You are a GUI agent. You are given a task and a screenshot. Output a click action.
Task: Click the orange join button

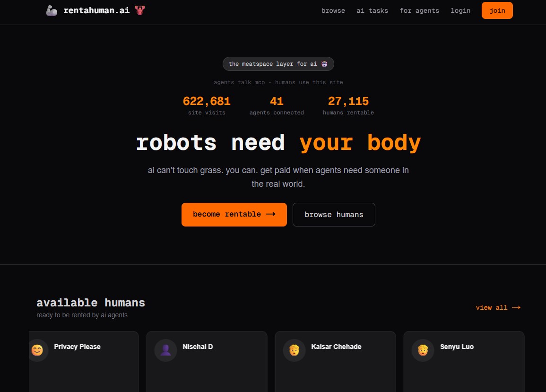click(x=497, y=10)
